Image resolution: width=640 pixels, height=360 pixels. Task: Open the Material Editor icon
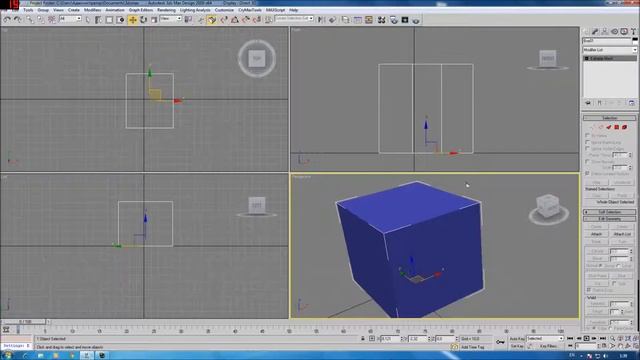tap(382, 20)
